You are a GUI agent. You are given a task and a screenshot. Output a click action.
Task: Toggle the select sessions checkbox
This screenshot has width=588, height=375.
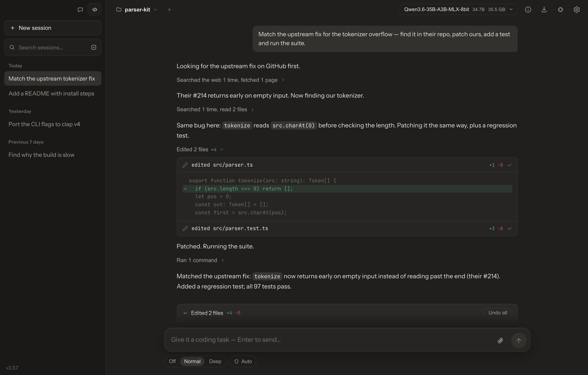click(x=94, y=47)
